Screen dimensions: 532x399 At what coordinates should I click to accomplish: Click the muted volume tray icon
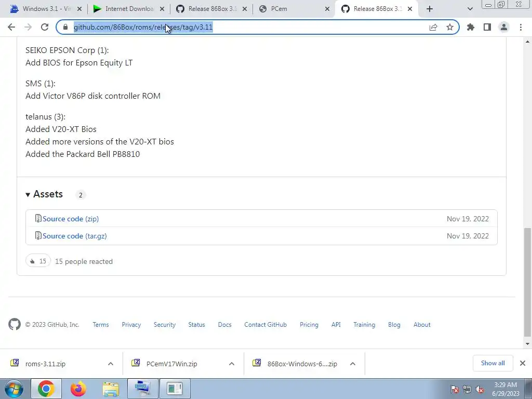480,389
